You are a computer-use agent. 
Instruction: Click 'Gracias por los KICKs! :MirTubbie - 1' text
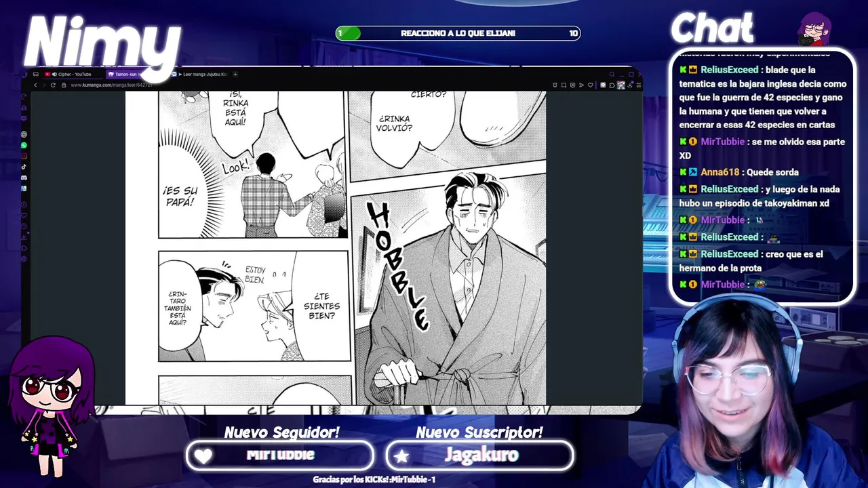coord(374,479)
